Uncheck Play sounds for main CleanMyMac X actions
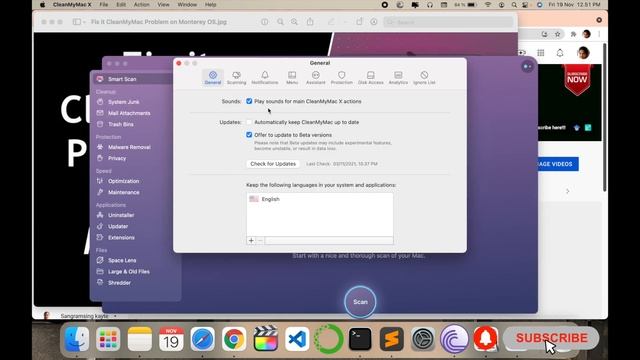Viewport: 640px width, 360px height. 249,101
